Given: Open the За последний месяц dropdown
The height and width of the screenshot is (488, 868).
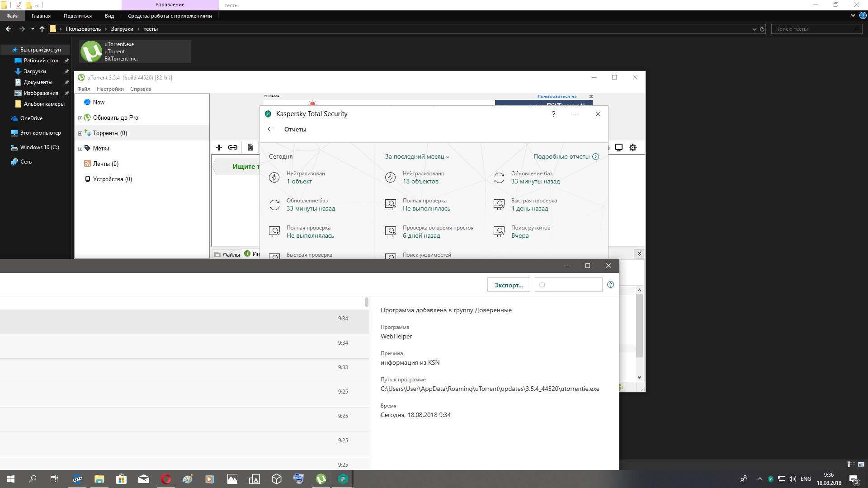Looking at the screenshot, I should click(417, 157).
